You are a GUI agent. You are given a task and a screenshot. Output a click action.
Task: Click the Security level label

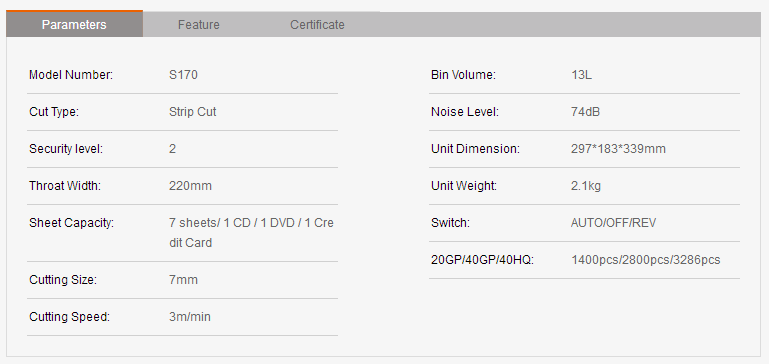(66, 149)
